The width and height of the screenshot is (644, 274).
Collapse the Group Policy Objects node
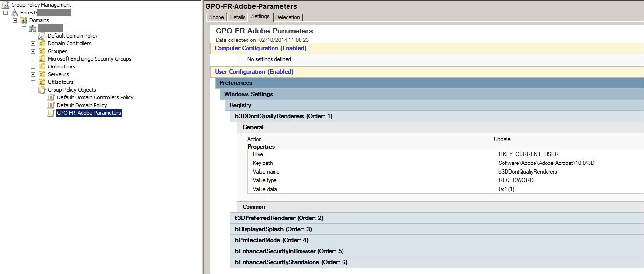pos(33,90)
